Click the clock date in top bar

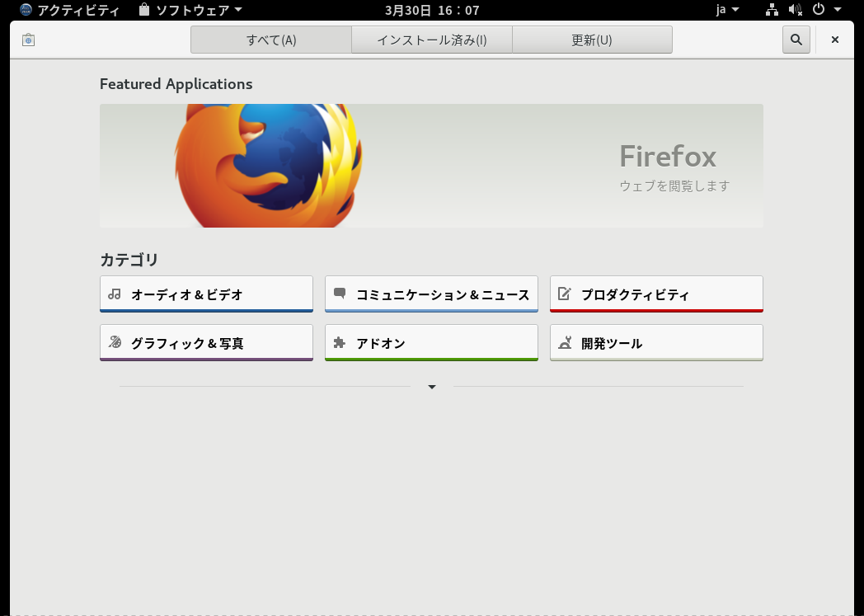pos(432,10)
